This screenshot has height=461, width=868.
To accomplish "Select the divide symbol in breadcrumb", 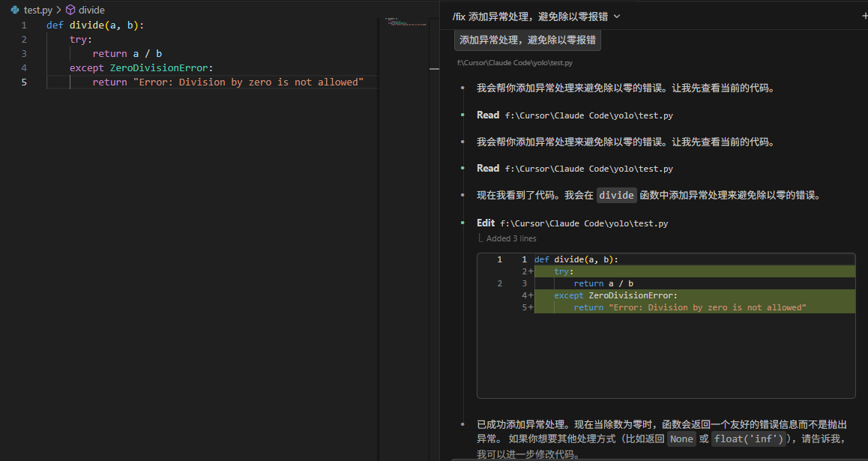I will (x=91, y=10).
